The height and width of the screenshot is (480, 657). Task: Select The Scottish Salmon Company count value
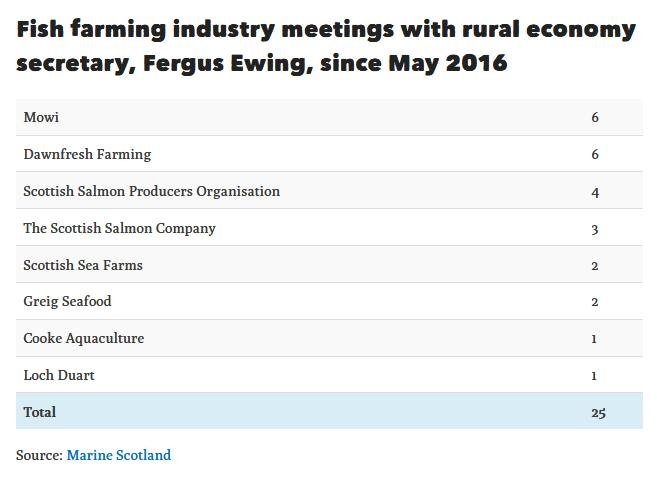tap(595, 228)
